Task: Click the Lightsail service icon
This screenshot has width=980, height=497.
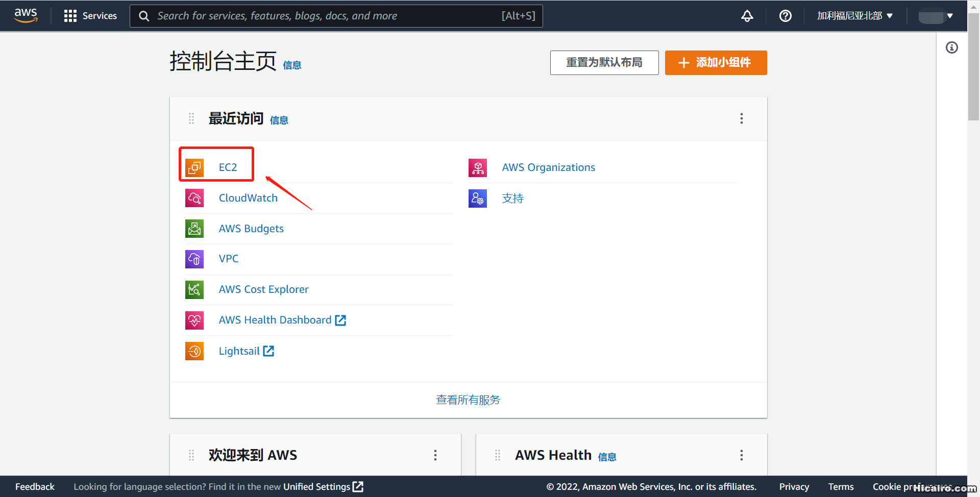Action: 194,351
